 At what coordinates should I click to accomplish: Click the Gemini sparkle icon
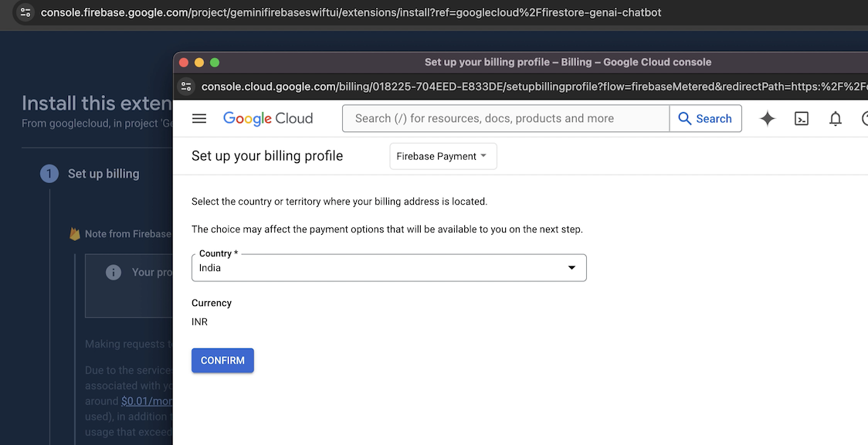[768, 118]
